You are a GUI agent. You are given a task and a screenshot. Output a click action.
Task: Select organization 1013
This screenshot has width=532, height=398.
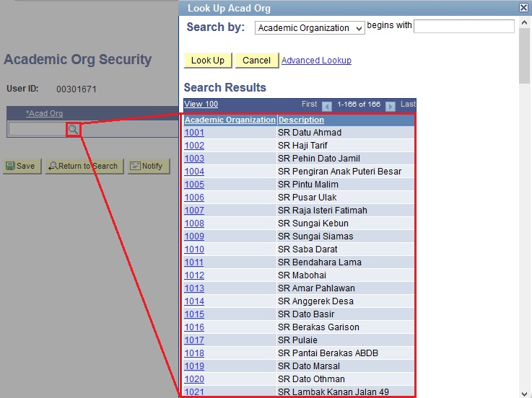click(194, 288)
